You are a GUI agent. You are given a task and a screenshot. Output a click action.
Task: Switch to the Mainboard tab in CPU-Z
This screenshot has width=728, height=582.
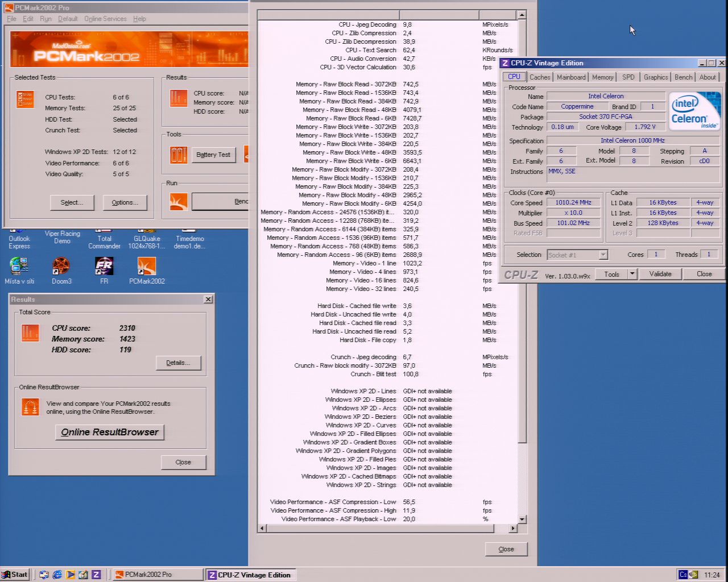pos(571,77)
